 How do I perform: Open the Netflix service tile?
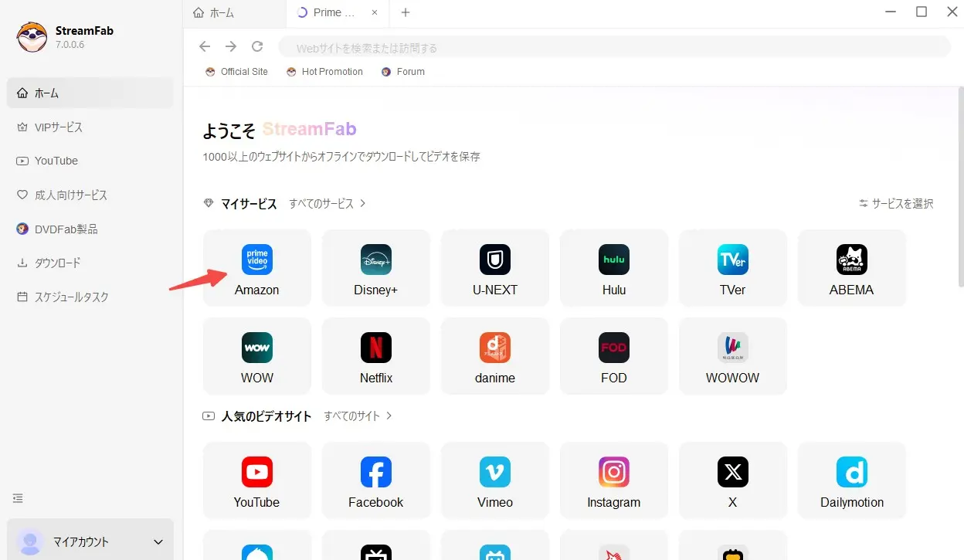[376, 356]
